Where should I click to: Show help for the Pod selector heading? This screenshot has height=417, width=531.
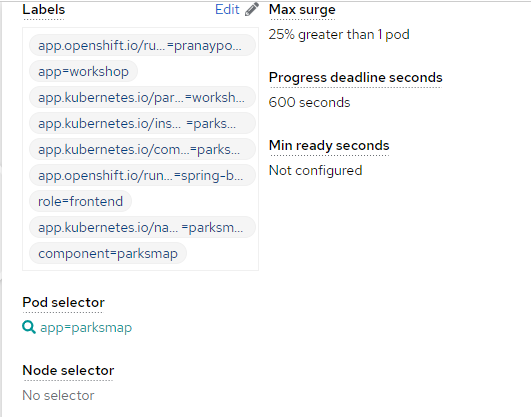(63, 303)
